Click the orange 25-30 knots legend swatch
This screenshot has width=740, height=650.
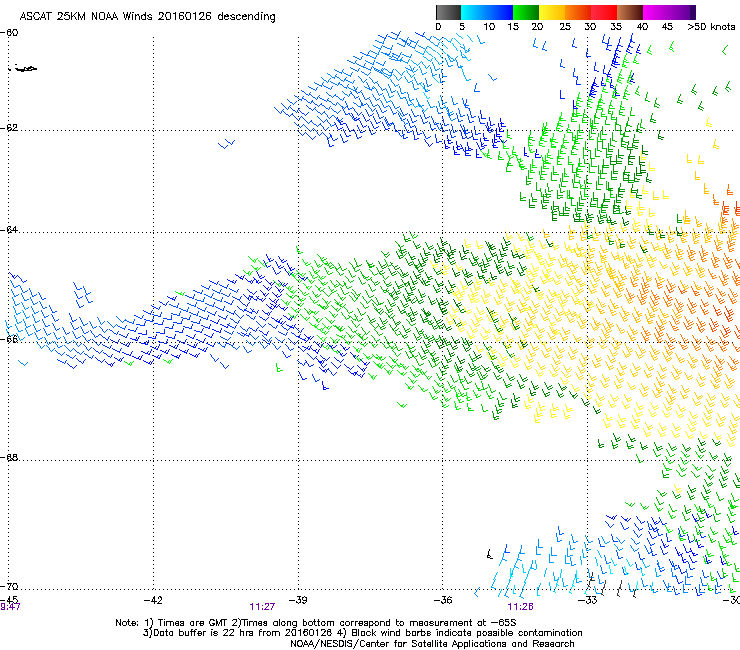coord(578,12)
